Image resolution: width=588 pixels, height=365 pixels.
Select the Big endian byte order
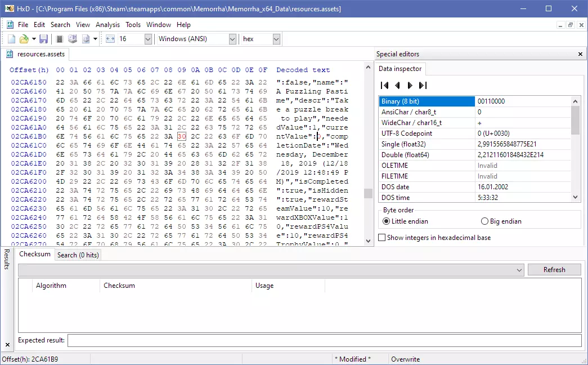point(484,221)
